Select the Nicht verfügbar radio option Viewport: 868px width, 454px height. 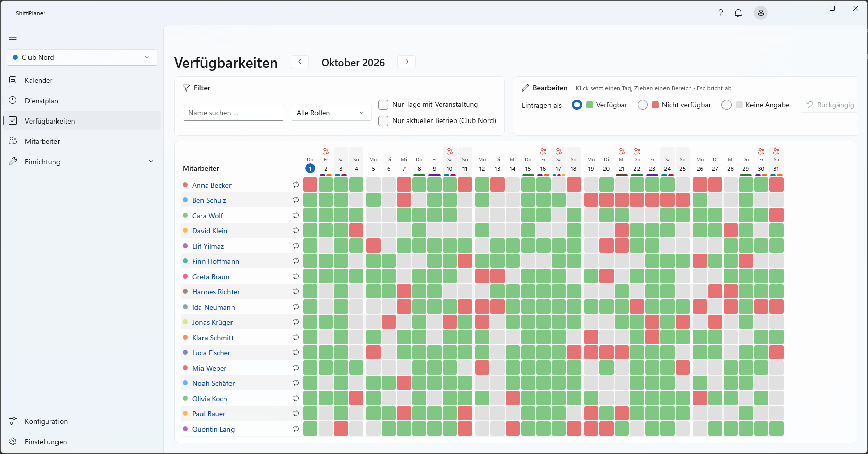(x=643, y=105)
